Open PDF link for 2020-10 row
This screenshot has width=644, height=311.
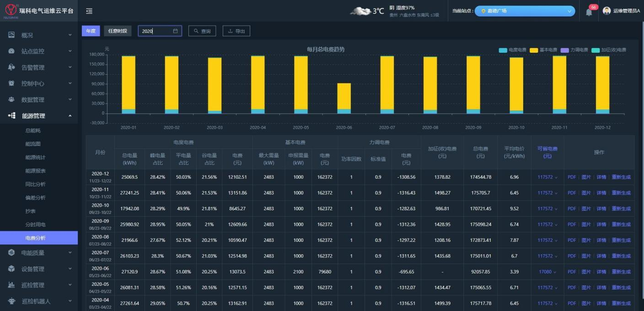pyautogui.click(x=571, y=209)
